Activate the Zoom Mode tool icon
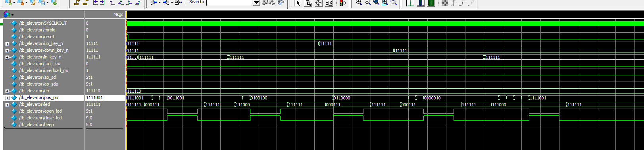Screen dimensions: 644x150 308,3
